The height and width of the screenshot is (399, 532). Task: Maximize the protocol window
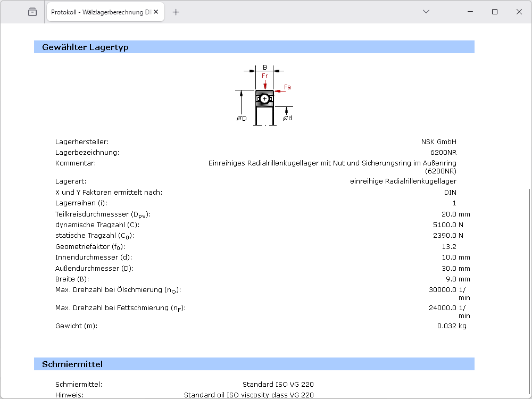[x=495, y=12]
